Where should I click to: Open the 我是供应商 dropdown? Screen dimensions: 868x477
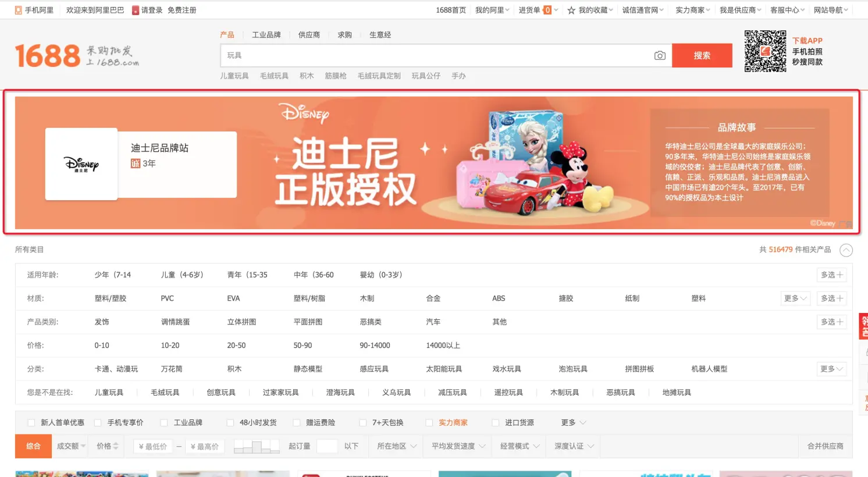[x=741, y=10]
